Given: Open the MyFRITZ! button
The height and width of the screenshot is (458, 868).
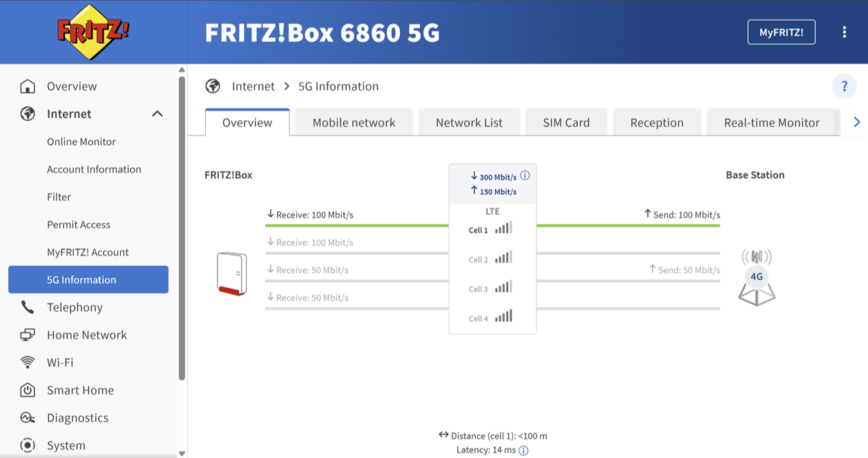Looking at the screenshot, I should tap(781, 31).
